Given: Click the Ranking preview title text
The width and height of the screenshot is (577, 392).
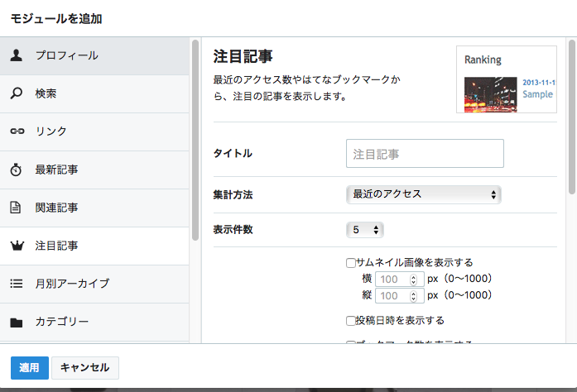Looking at the screenshot, I should 483,60.
